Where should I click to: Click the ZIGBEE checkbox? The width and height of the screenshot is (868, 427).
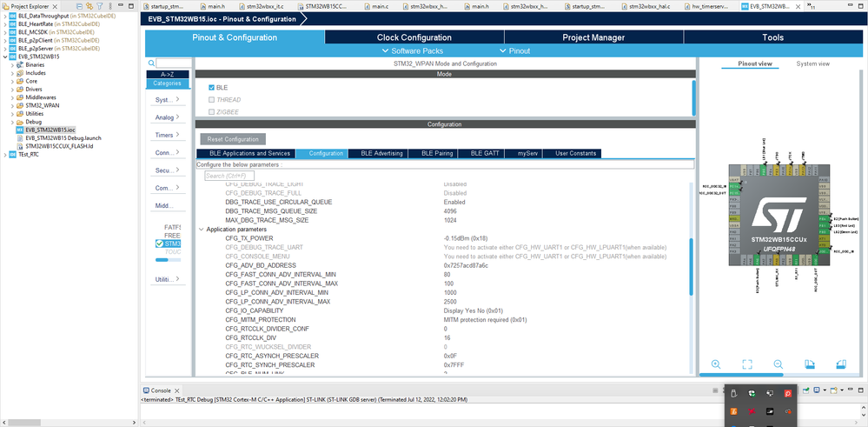click(211, 112)
